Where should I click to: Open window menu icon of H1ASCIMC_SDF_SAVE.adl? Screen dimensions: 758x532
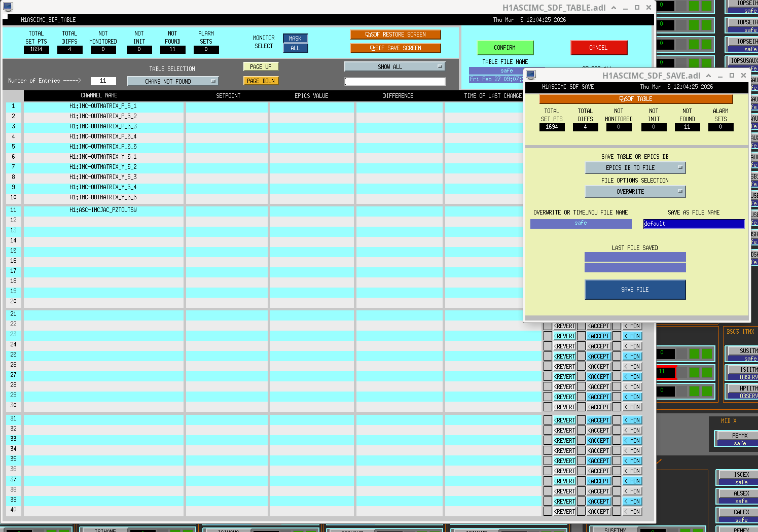coord(531,75)
